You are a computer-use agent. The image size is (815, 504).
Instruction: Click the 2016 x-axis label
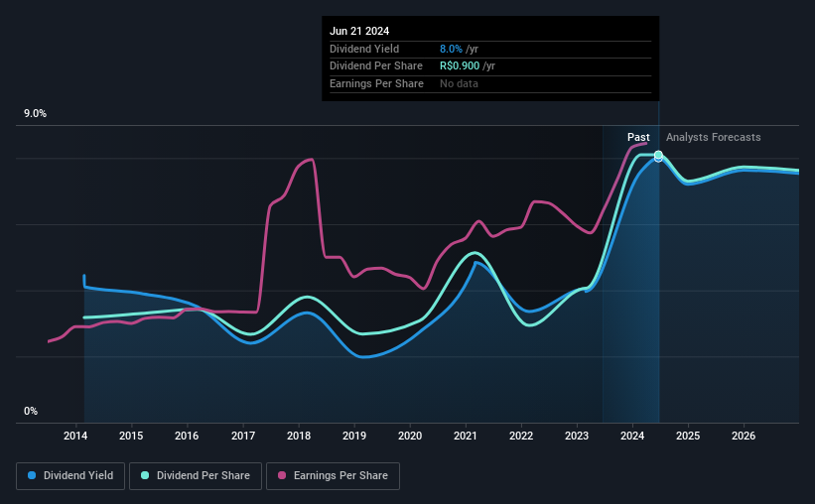[187, 436]
